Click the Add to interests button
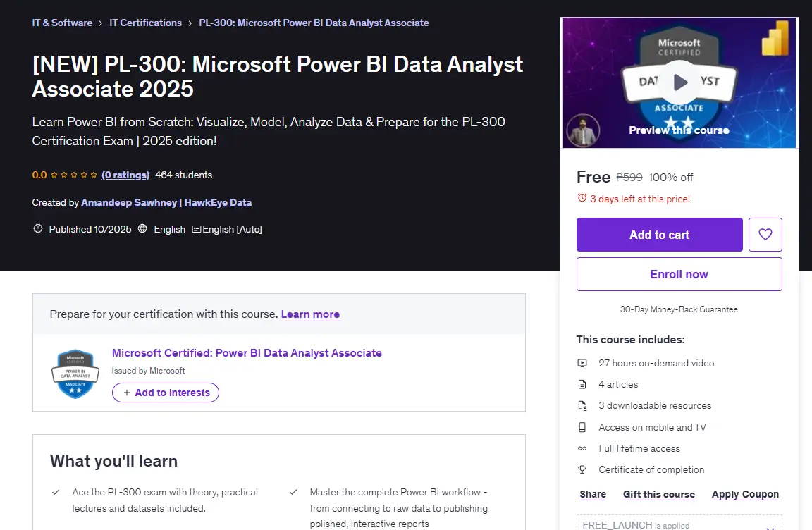 coord(166,393)
